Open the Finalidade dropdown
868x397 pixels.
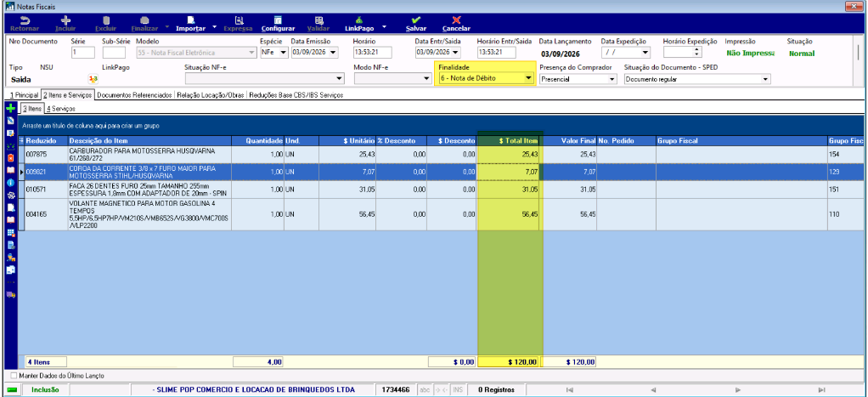(528, 79)
